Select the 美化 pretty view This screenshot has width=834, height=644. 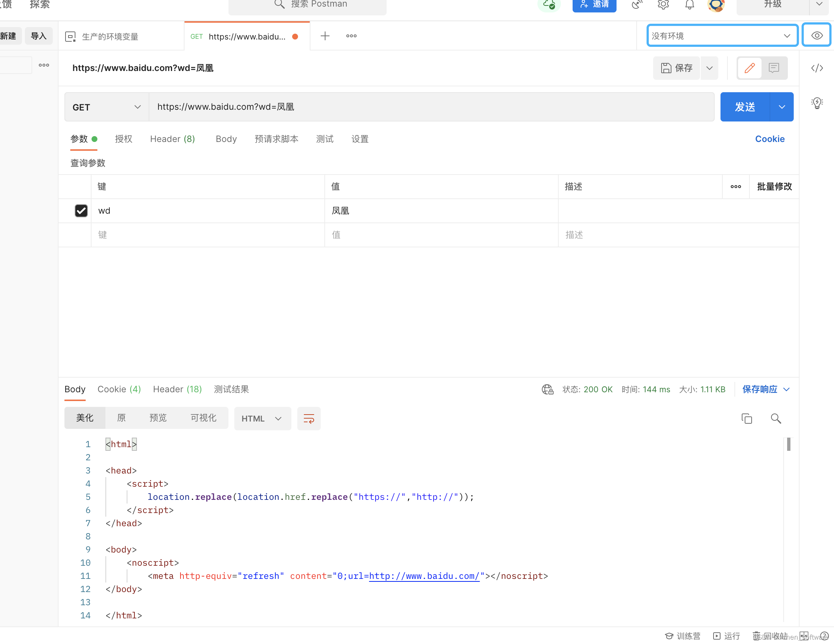(85, 418)
